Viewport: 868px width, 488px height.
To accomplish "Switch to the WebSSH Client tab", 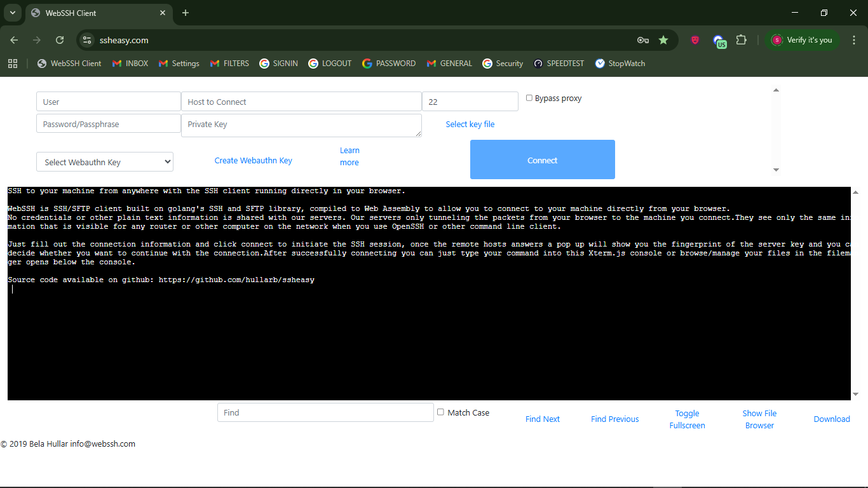I will 95,13.
